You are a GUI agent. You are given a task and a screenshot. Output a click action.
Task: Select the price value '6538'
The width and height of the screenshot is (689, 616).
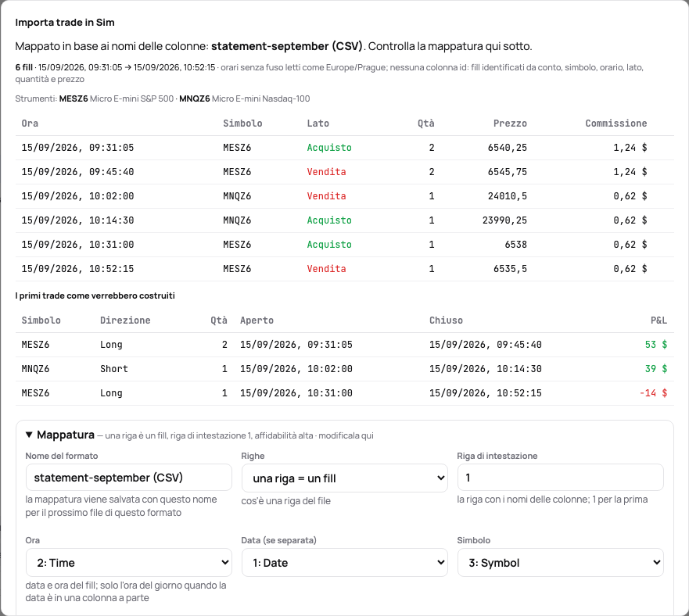tap(515, 245)
